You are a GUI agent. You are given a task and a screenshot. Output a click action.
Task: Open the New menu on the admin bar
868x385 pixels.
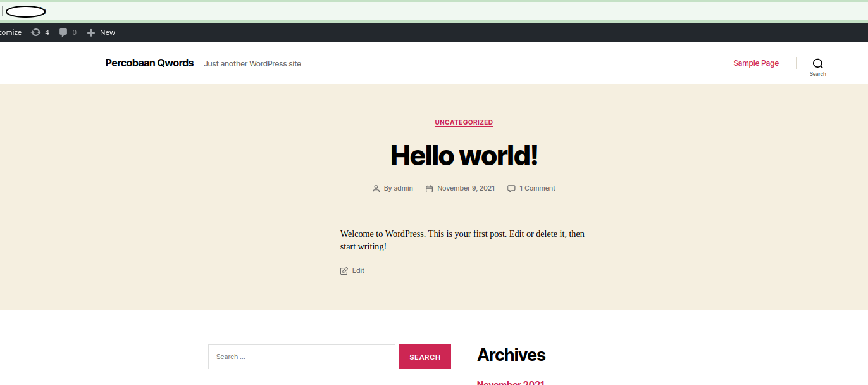click(x=107, y=32)
